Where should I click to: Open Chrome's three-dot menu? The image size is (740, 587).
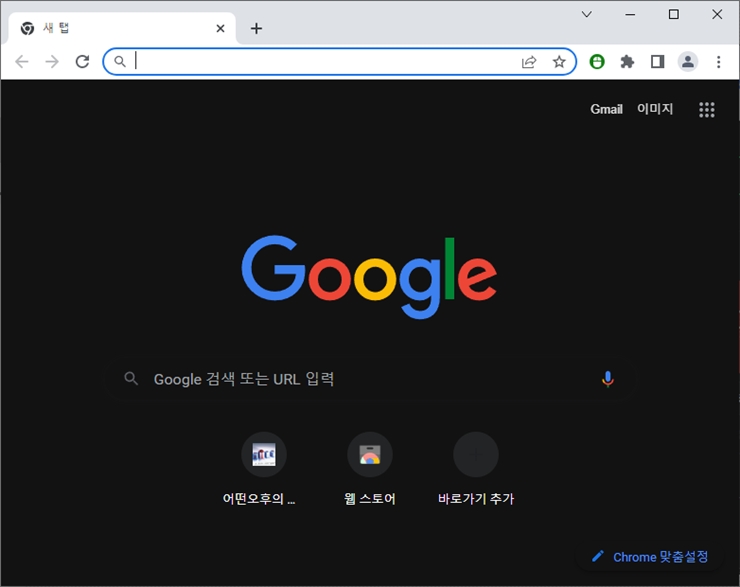tap(718, 62)
